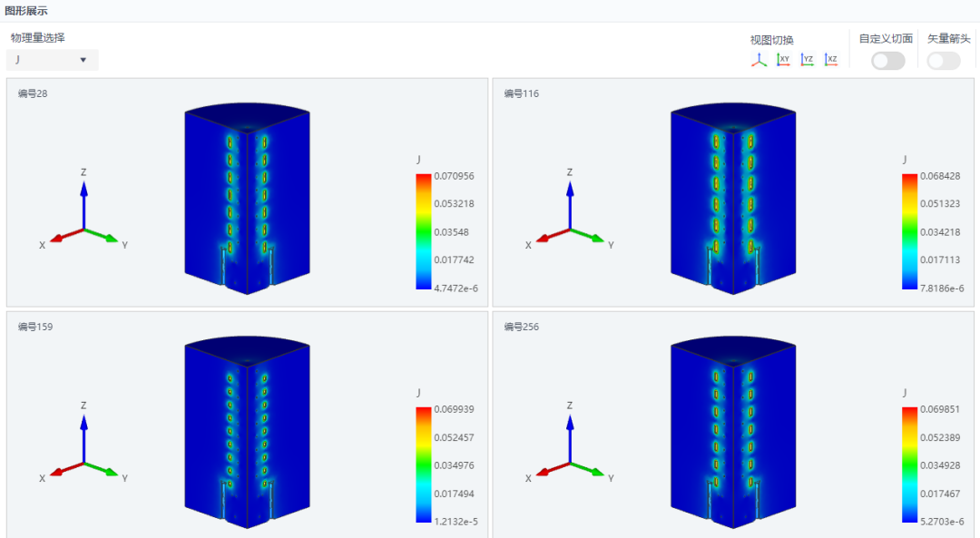Viewport: 980px width, 538px height.
Task: Click the J color legend bar in 编号256
Action: click(910, 465)
